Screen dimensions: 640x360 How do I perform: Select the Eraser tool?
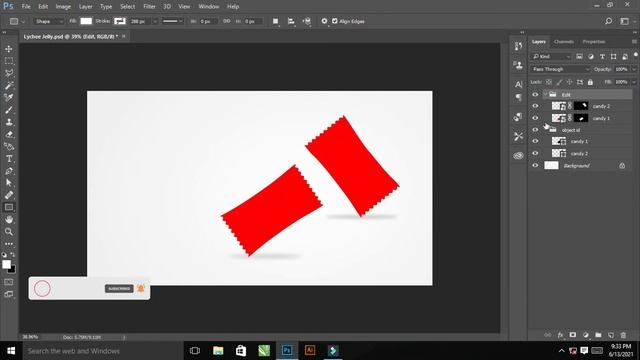point(9,134)
